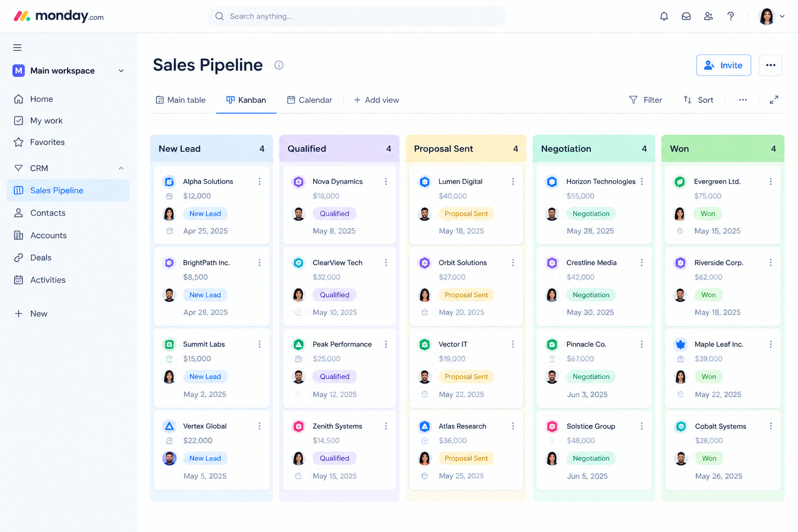Click the monday.com logo

click(x=58, y=16)
